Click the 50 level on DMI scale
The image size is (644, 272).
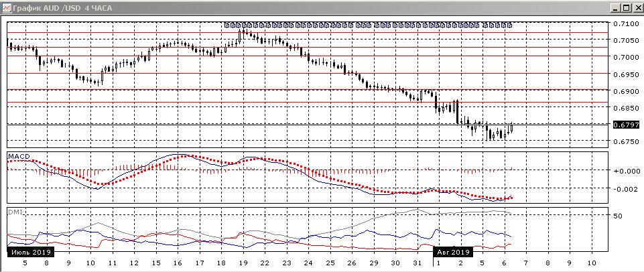click(x=617, y=216)
